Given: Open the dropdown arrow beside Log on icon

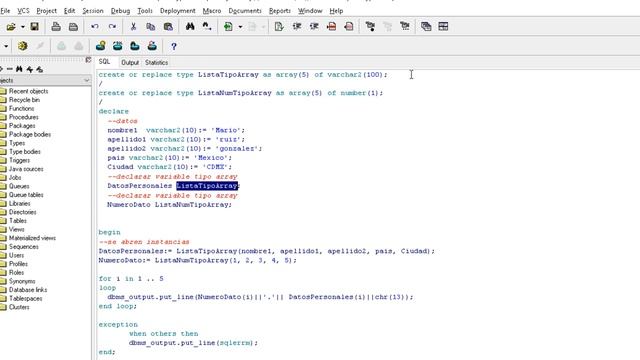Looking at the screenshot, I should point(240,27).
